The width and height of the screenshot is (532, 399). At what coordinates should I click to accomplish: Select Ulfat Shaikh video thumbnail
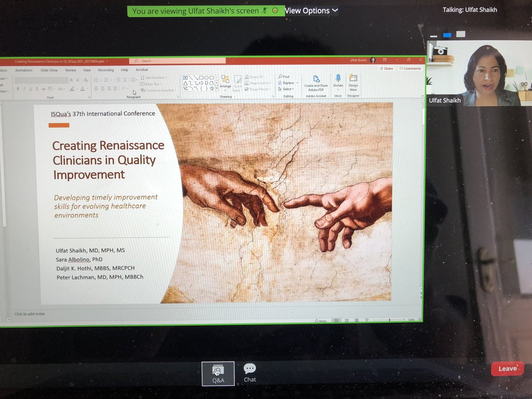pyautogui.click(x=479, y=74)
